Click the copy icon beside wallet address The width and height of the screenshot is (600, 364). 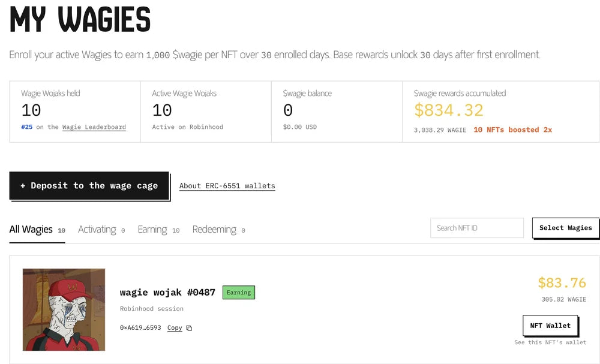[189, 328]
